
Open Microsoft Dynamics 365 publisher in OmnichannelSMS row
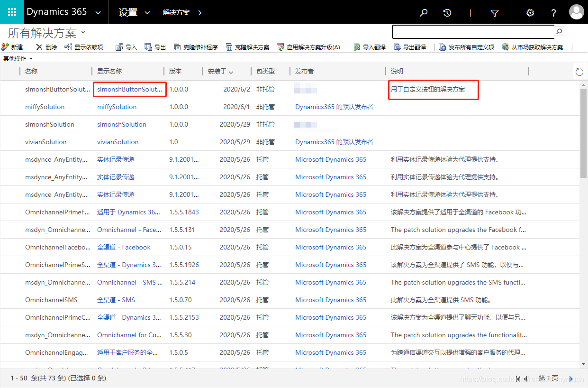[331, 300]
